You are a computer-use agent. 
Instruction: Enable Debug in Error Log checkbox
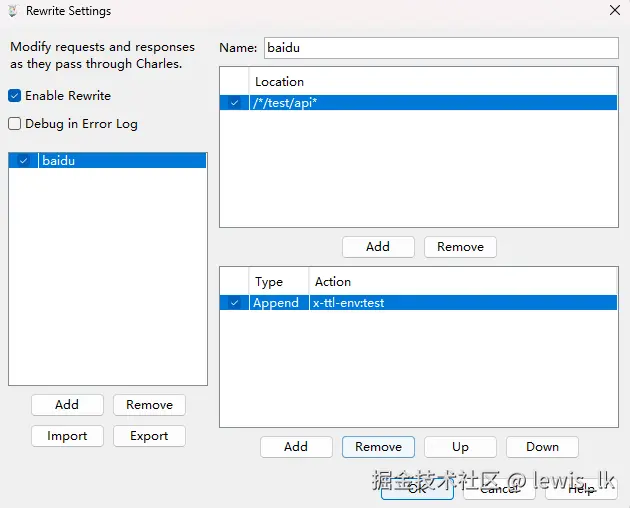coord(14,123)
